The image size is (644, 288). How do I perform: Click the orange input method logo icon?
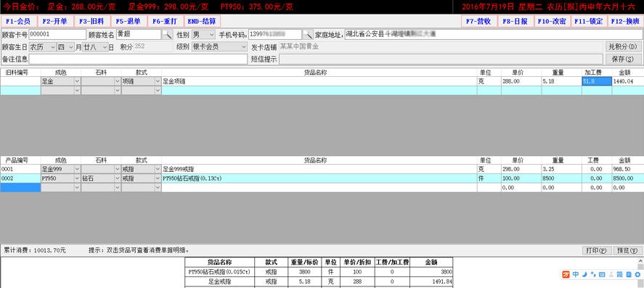566,274
